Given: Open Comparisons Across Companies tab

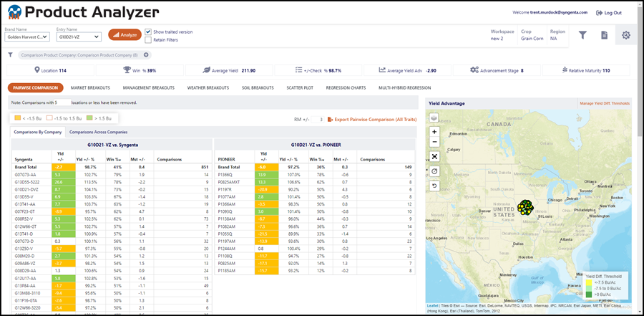Looking at the screenshot, I should (98, 132).
